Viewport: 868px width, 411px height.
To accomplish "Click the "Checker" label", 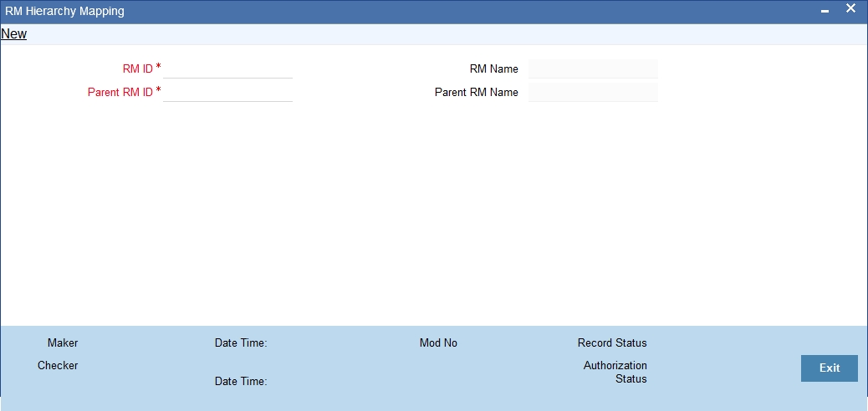I will (x=58, y=366).
